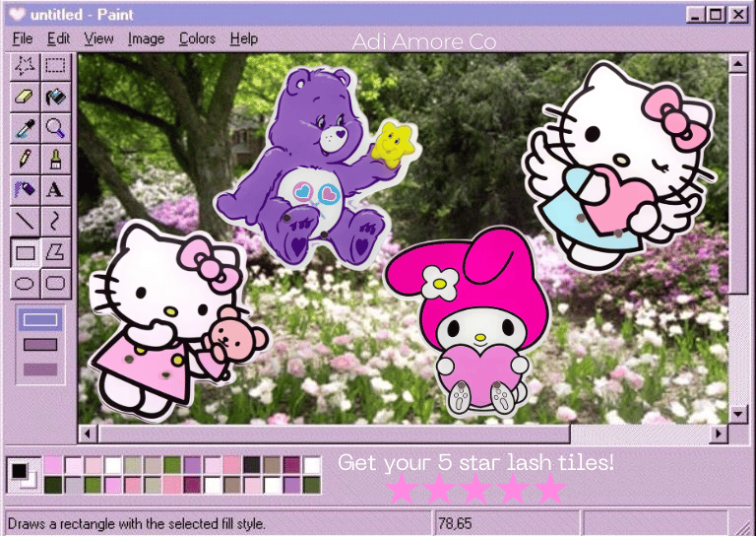This screenshot has width=756, height=536.
Task: Click the vertical scrollbar down arrow
Action: 737,415
